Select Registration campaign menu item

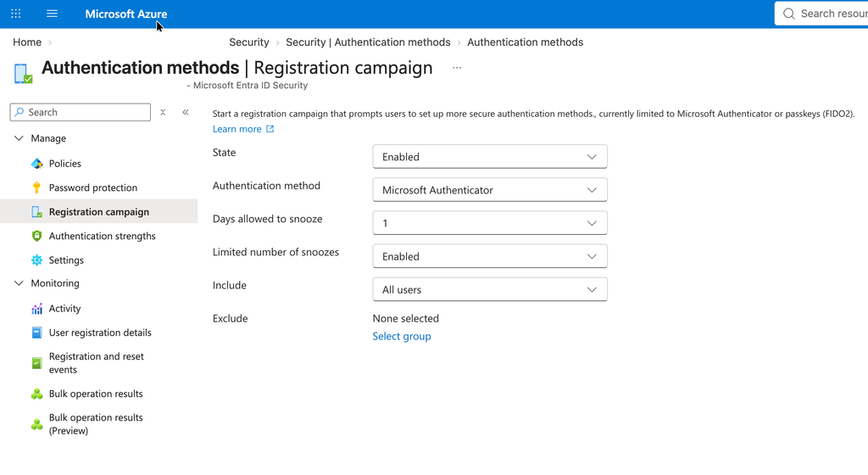click(98, 211)
